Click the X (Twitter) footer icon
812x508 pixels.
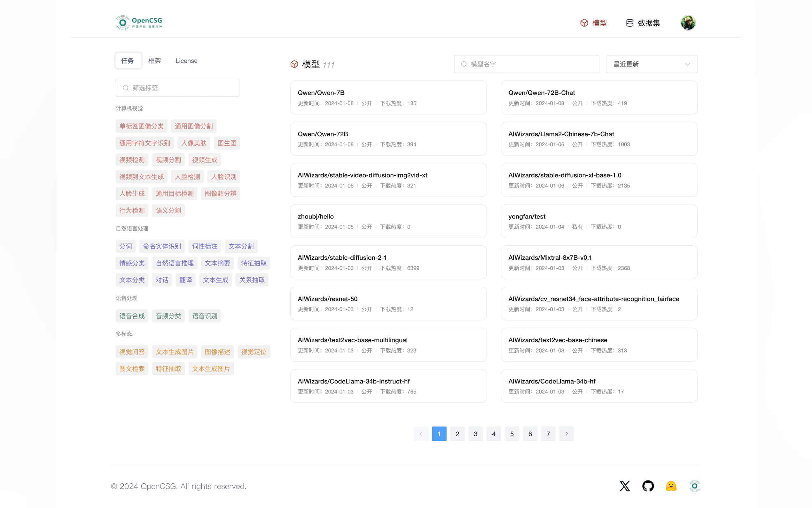(625, 486)
